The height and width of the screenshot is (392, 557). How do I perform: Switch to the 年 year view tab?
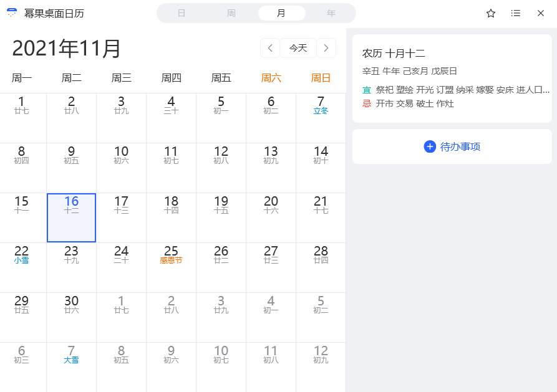pos(331,13)
